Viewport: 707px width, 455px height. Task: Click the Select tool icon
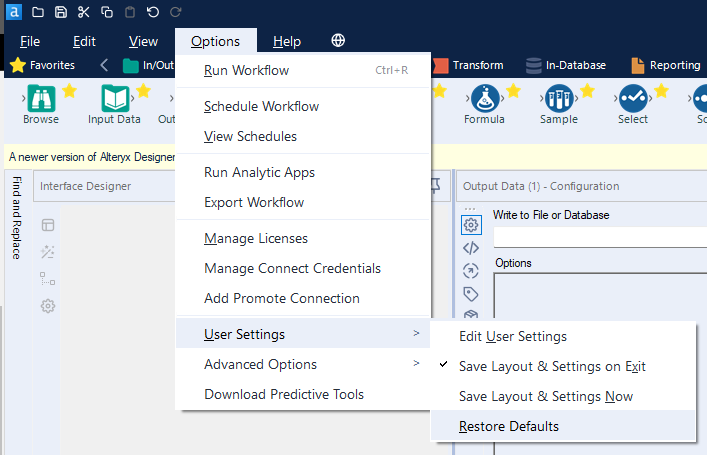point(632,99)
